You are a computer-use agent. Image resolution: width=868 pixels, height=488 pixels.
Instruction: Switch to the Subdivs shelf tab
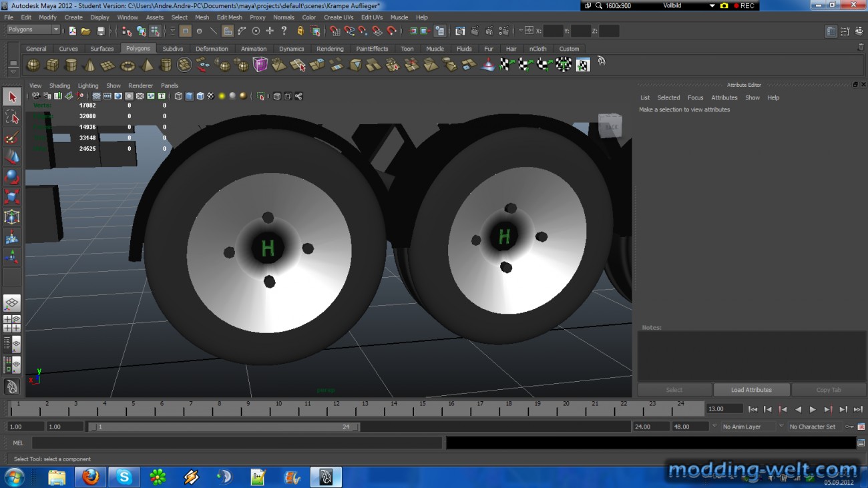[173, 49]
